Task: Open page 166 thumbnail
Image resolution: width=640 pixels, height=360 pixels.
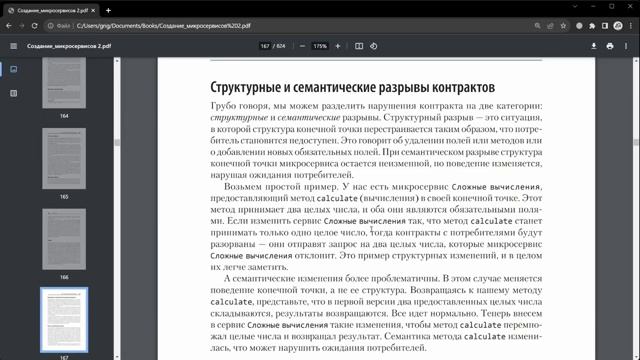Action: (x=64, y=239)
